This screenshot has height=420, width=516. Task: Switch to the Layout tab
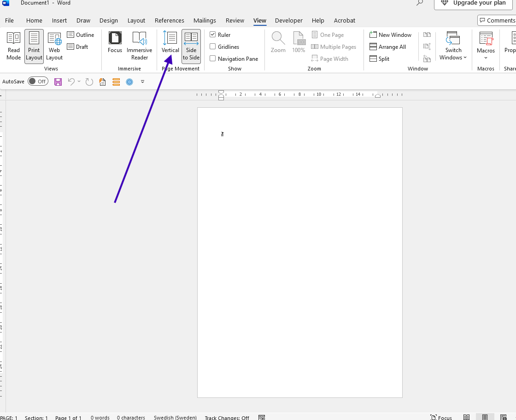[x=136, y=20]
